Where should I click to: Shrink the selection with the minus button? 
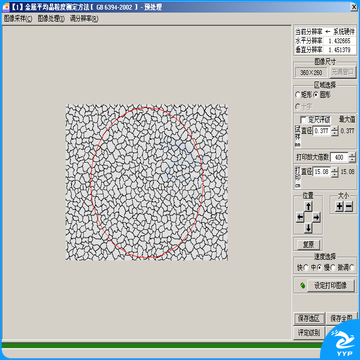point(348,207)
